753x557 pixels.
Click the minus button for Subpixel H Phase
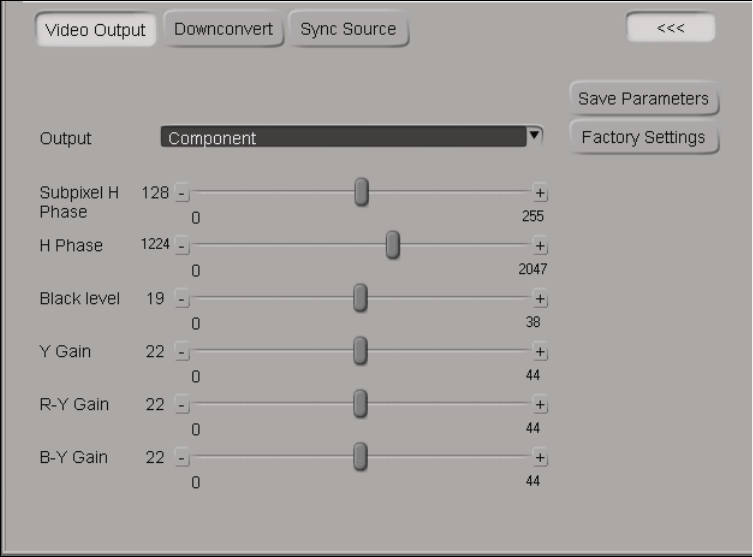click(182, 193)
